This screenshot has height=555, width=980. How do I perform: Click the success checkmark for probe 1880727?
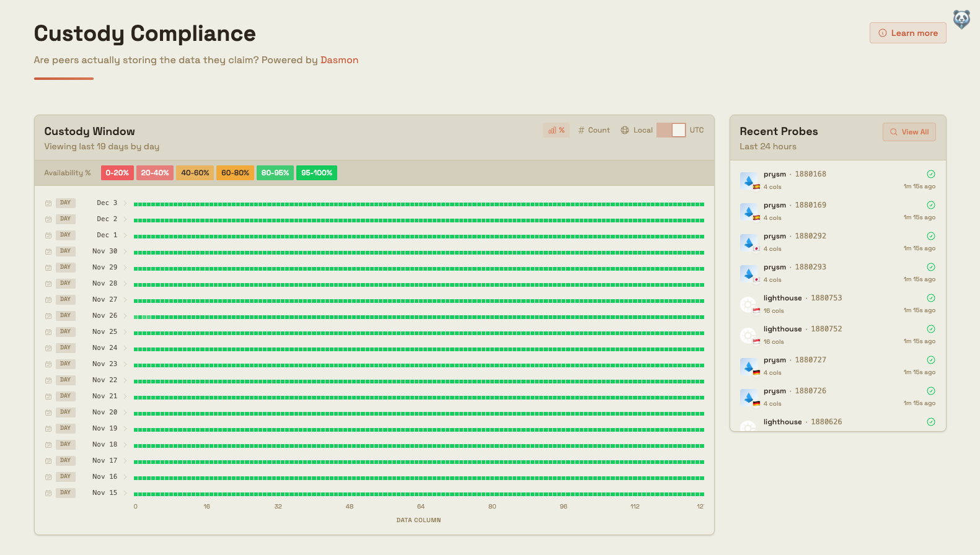click(x=931, y=360)
